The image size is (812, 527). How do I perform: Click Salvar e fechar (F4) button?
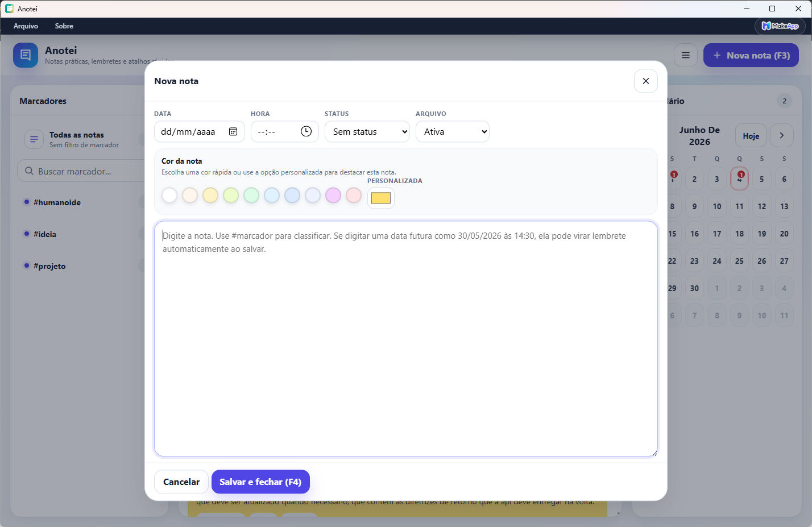[x=260, y=482]
